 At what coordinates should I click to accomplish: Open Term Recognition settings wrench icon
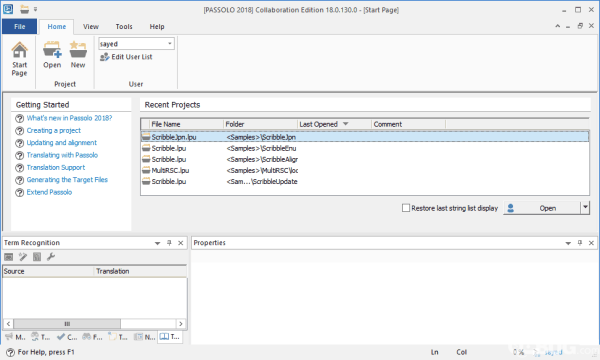coord(51,257)
